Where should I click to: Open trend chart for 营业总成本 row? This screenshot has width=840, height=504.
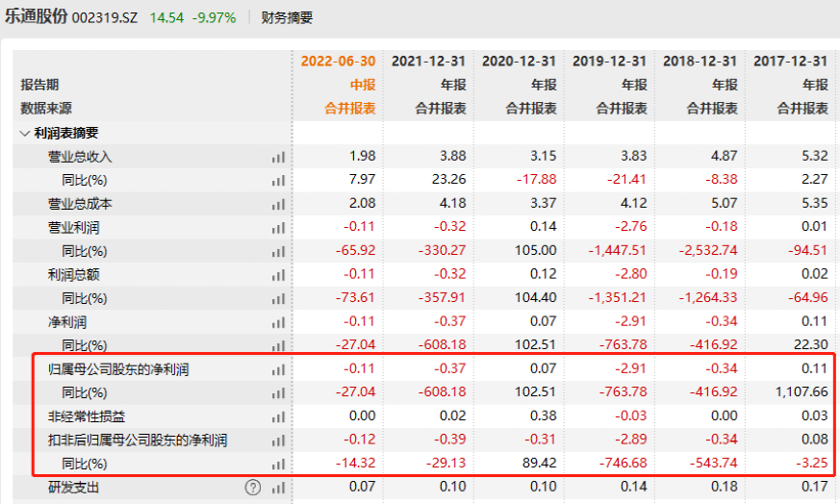279,204
